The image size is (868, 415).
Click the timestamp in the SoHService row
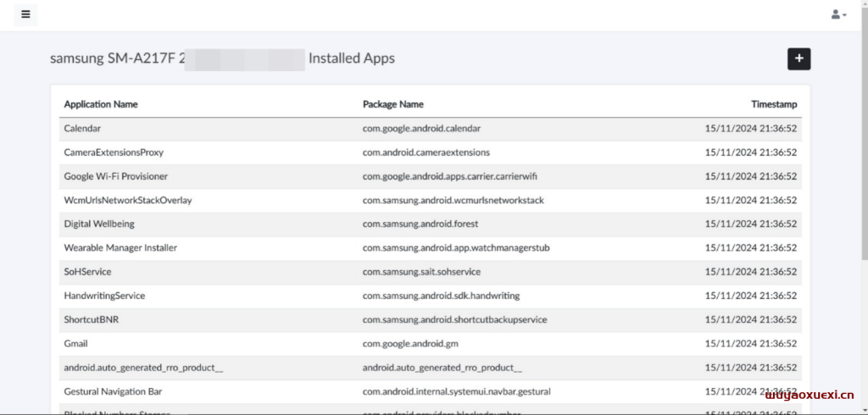[751, 272]
